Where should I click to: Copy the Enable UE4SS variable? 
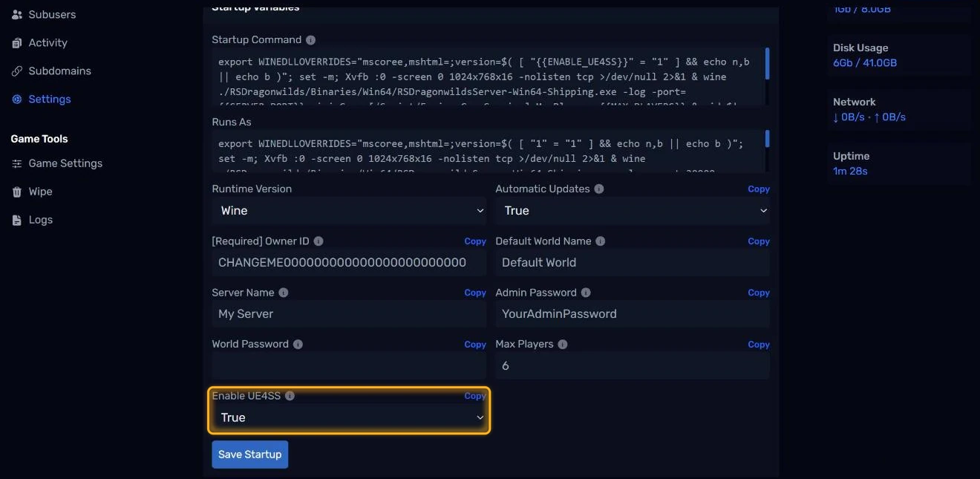click(x=475, y=397)
